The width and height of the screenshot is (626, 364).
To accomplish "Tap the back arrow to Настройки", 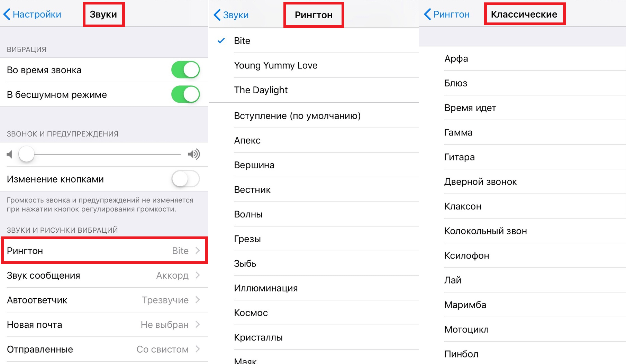I will pos(7,14).
